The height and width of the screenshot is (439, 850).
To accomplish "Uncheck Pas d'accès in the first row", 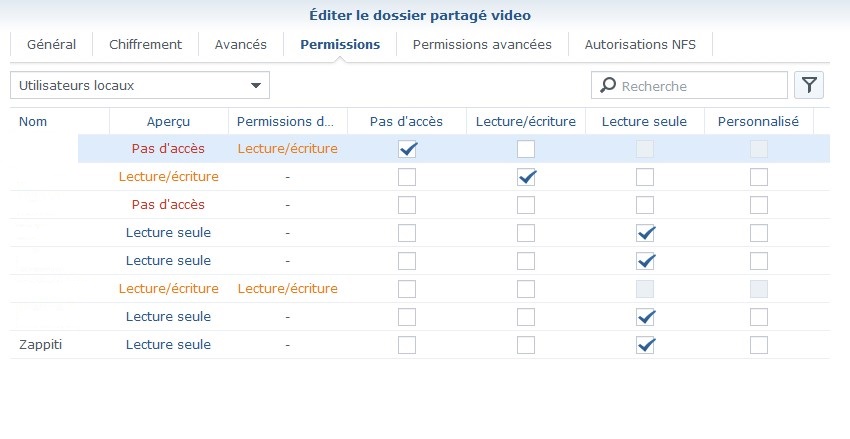I will tap(407, 149).
